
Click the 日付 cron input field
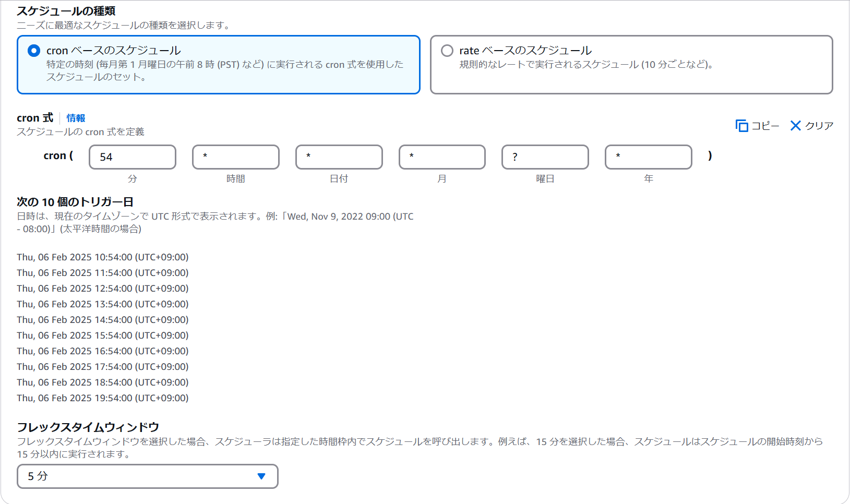(x=339, y=157)
